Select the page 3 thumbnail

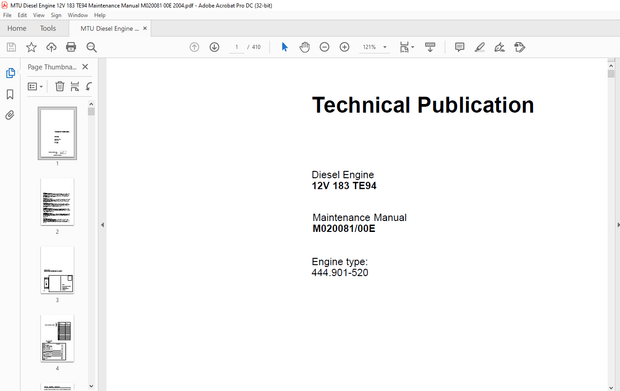57,270
